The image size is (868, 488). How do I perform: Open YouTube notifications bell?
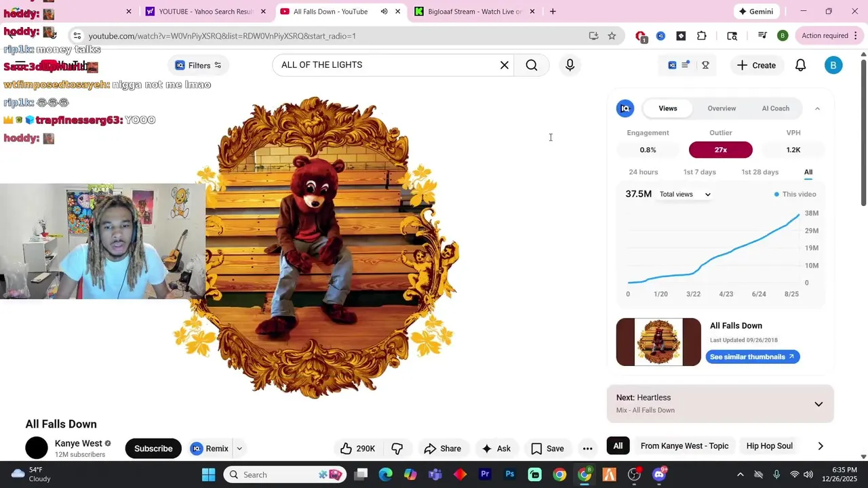(x=801, y=65)
